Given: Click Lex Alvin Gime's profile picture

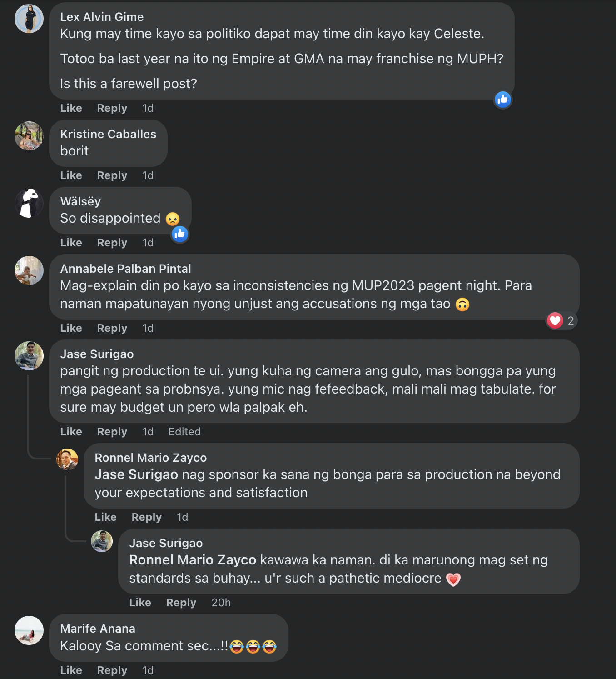Looking at the screenshot, I should (29, 19).
